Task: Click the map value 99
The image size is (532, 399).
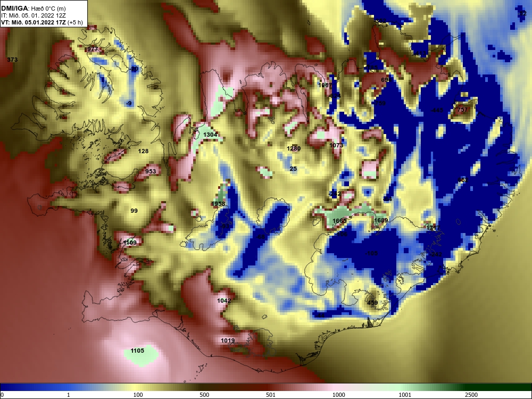Action: click(x=134, y=211)
